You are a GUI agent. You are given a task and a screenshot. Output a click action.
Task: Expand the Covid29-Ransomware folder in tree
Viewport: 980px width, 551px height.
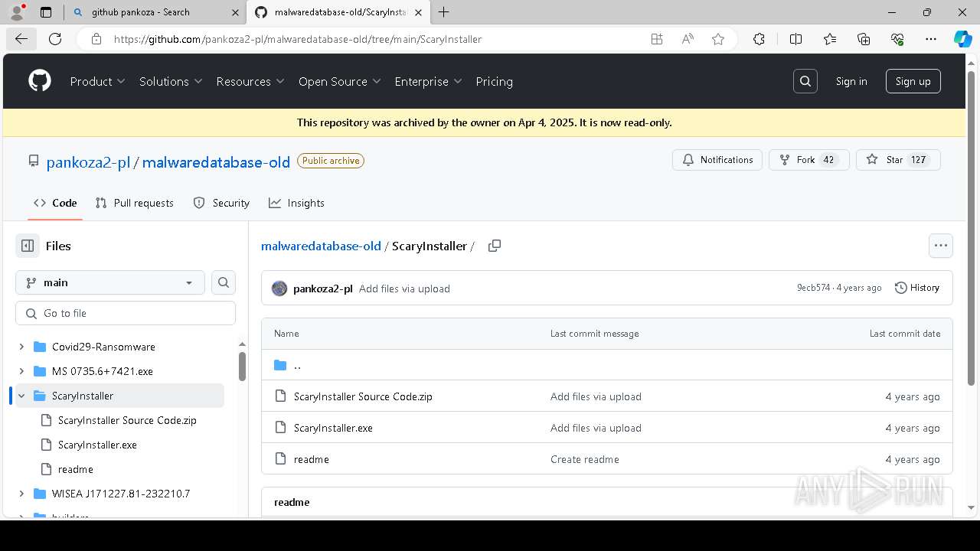tap(21, 347)
